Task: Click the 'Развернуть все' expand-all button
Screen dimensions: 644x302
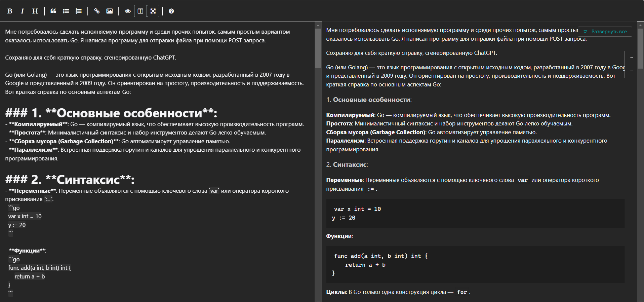Action: [x=605, y=32]
